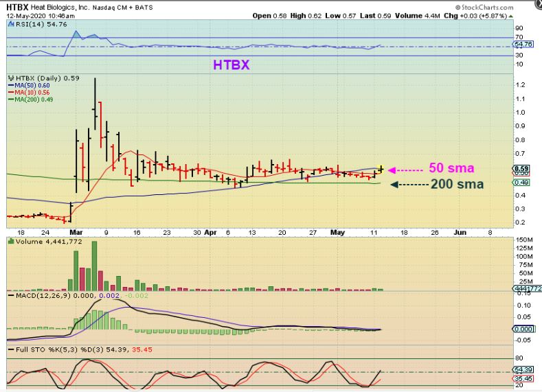
Task: Click the 0.10 MACD axis label
Action: tap(524, 305)
